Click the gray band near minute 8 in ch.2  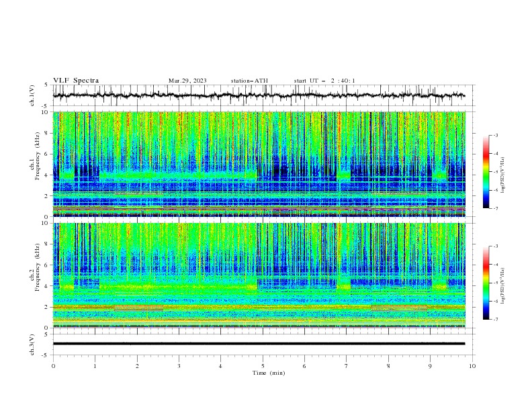coord(399,308)
